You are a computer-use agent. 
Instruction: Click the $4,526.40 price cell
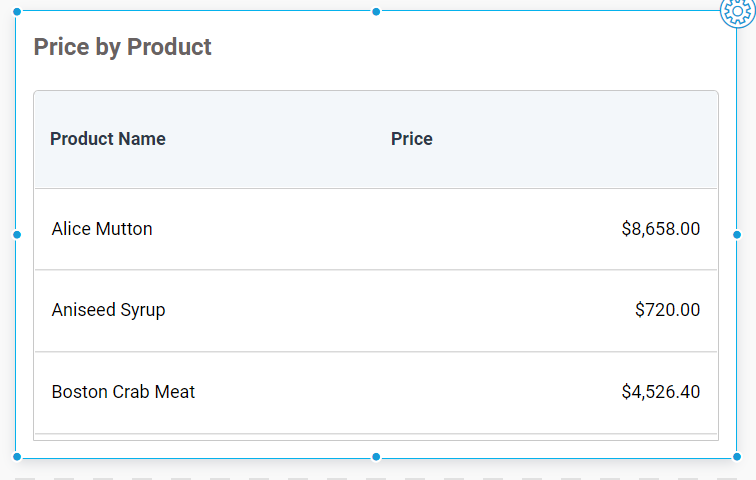pyautogui.click(x=660, y=392)
